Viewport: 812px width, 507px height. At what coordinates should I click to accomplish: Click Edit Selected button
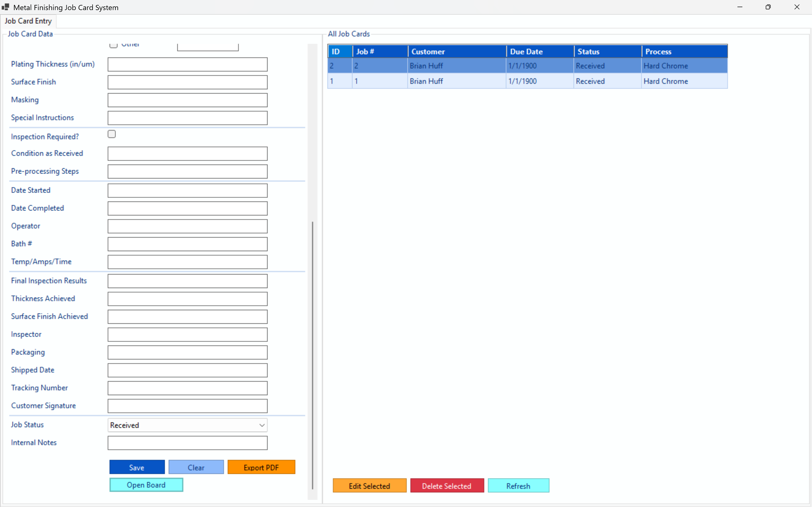point(369,486)
